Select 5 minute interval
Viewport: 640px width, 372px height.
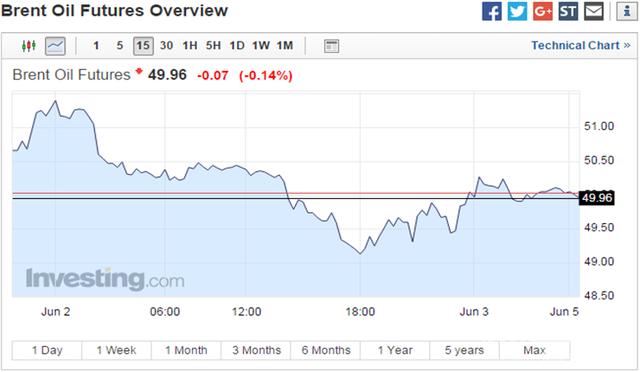[120, 45]
